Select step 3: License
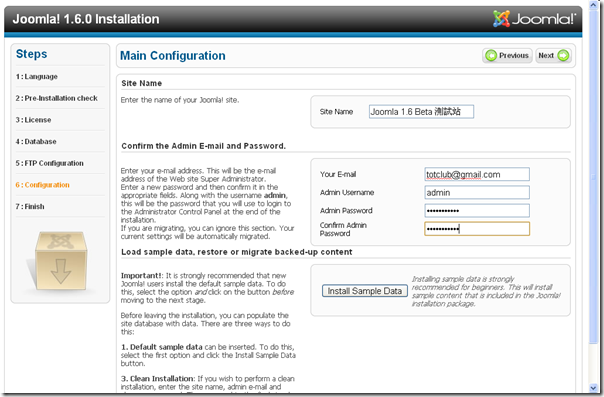 tap(33, 120)
